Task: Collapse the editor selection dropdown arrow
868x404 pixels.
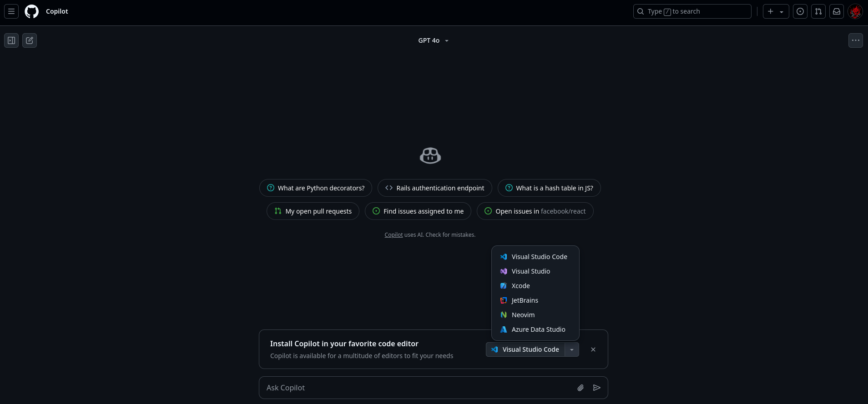Action: 572,349
